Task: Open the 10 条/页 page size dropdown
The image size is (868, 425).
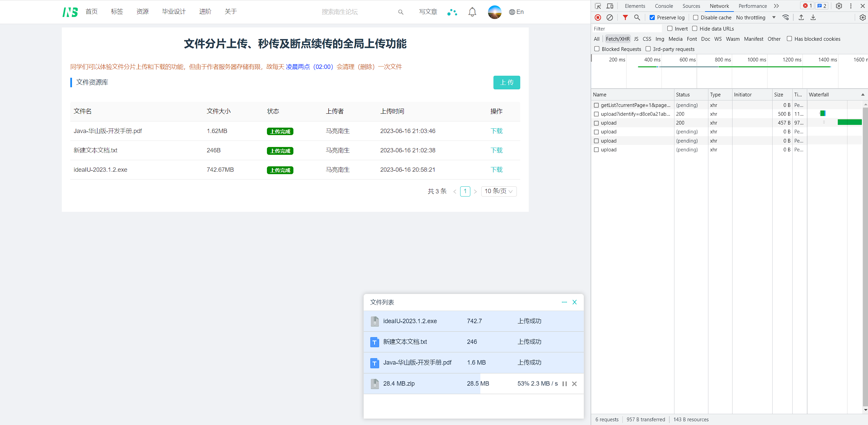Action: [499, 191]
